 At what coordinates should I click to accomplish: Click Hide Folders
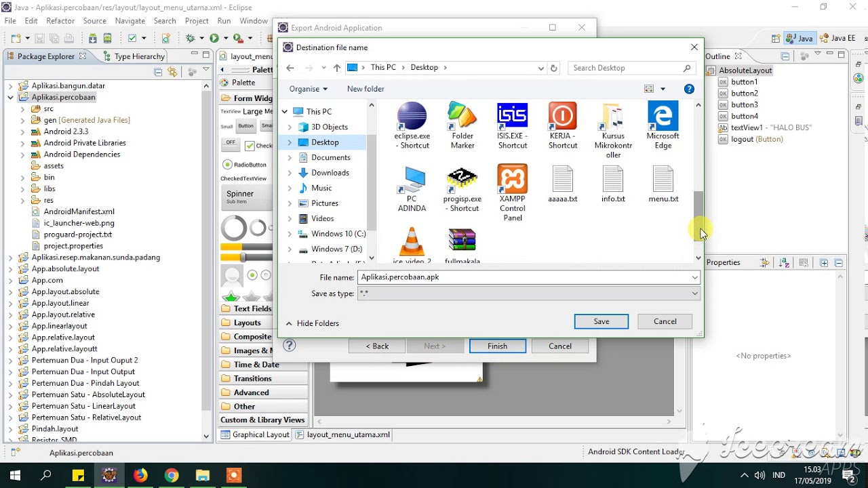[x=312, y=323]
